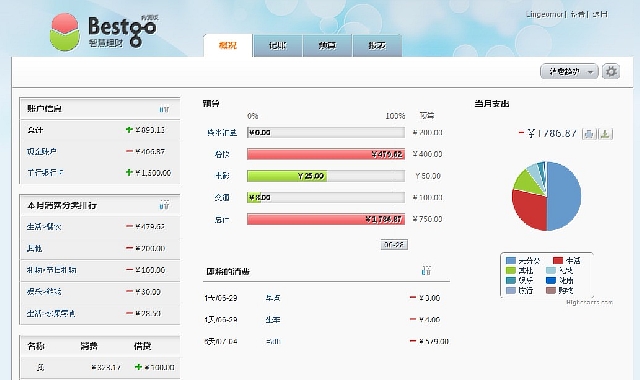Viewport: 640px width, 380px height.
Task: Click the download icon beside ¥1786.87 total
Action: coord(606,134)
